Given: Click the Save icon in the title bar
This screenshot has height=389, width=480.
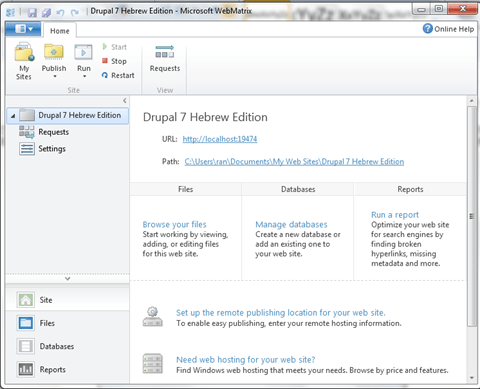Looking at the screenshot, I should pyautogui.click(x=32, y=12).
